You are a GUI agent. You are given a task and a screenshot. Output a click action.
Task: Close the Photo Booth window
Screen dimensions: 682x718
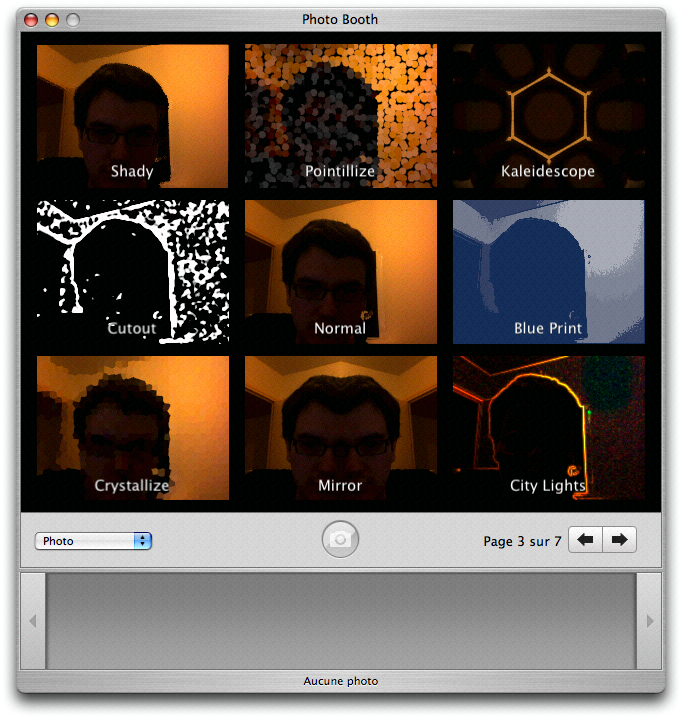[31, 20]
